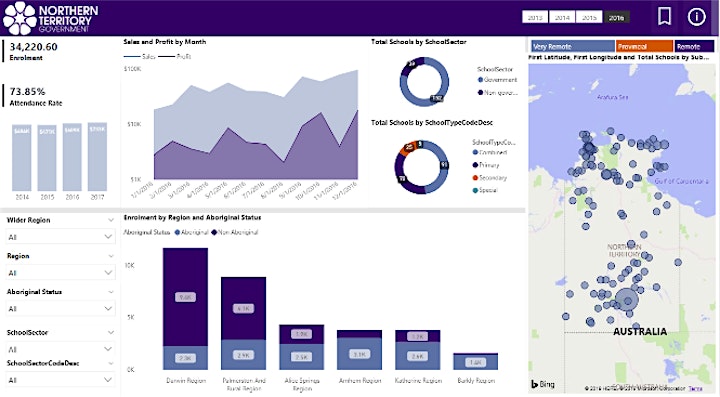
Task: Select Special legend item
Action: (485, 190)
